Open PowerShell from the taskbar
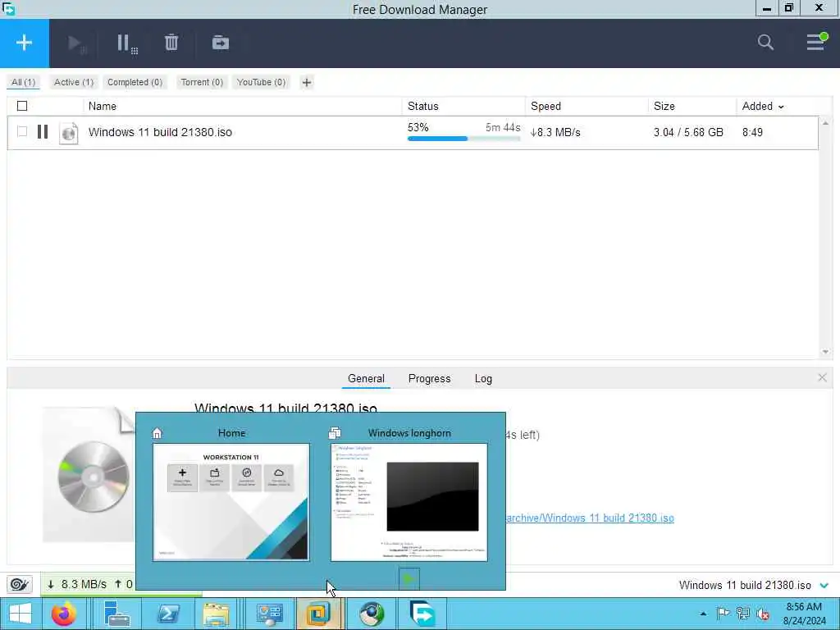This screenshot has height=630, width=840. coord(168,614)
